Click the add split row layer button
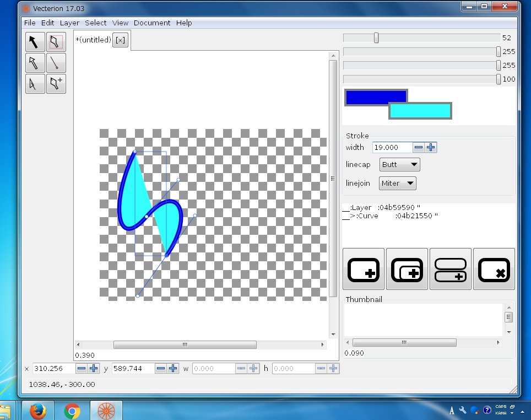The width and height of the screenshot is (531, 420). [x=451, y=269]
